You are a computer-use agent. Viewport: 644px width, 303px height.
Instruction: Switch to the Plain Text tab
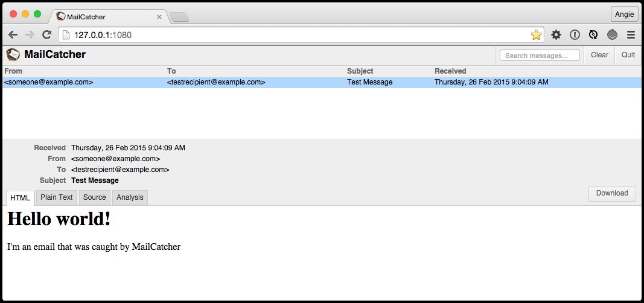[57, 197]
